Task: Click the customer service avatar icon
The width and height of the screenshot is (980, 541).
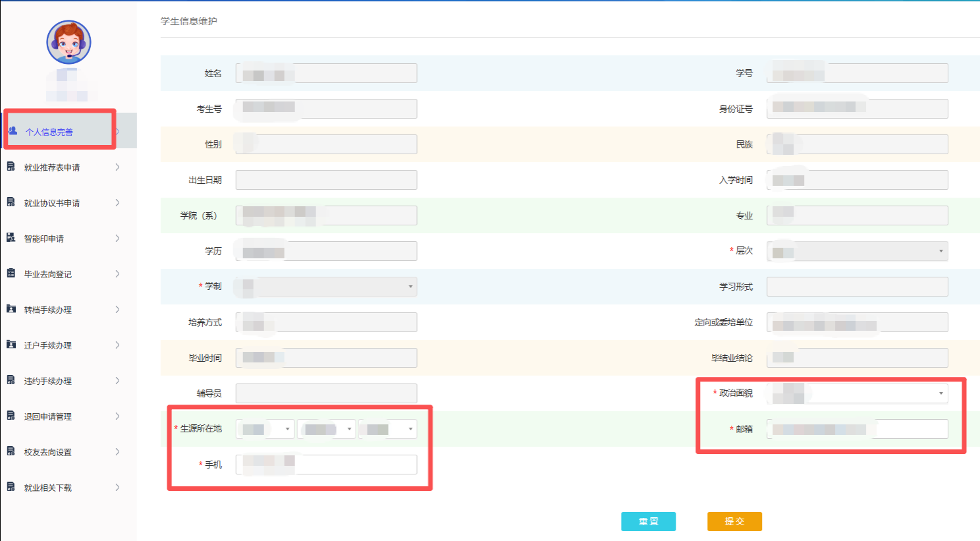Action: coord(68,42)
